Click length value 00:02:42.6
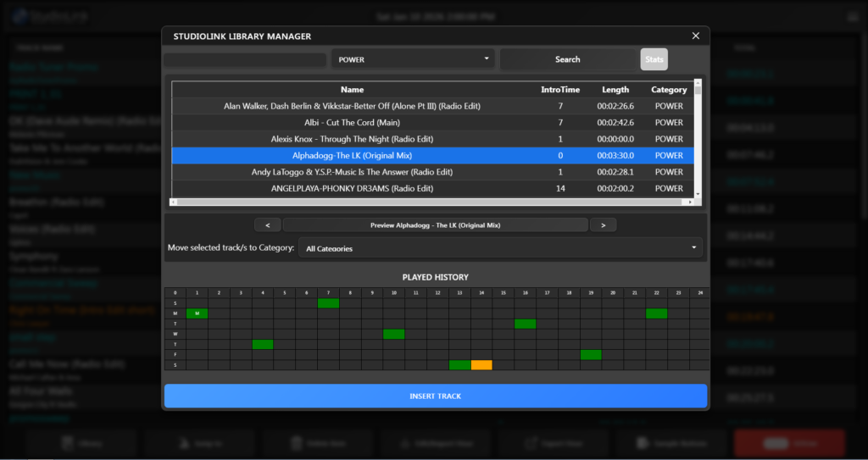Image resolution: width=868 pixels, height=460 pixels. tap(615, 122)
